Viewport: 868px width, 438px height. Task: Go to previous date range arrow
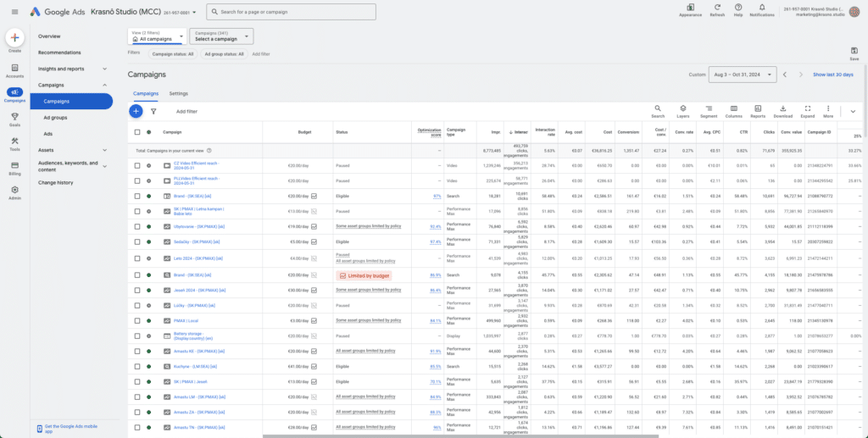tap(784, 75)
